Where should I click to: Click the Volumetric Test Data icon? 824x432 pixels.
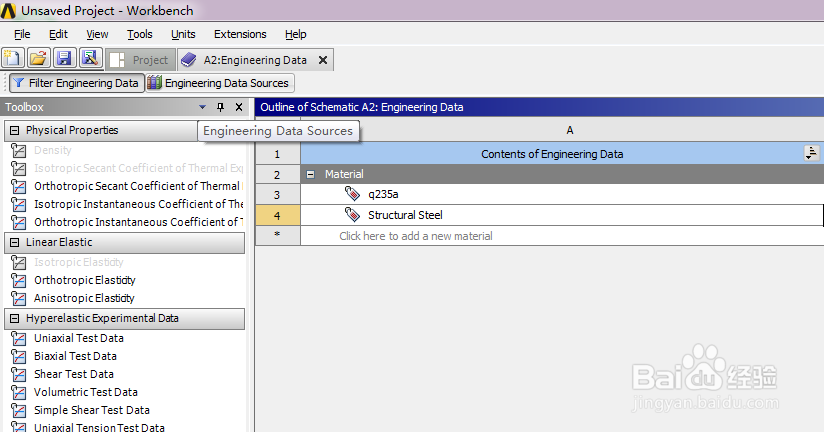[x=18, y=393]
